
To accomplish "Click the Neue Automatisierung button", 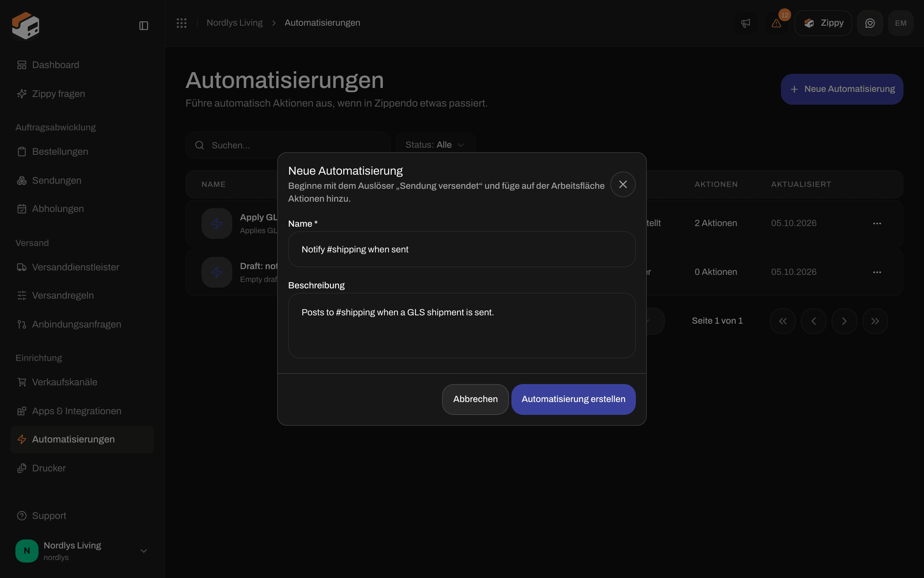I will coord(842,89).
